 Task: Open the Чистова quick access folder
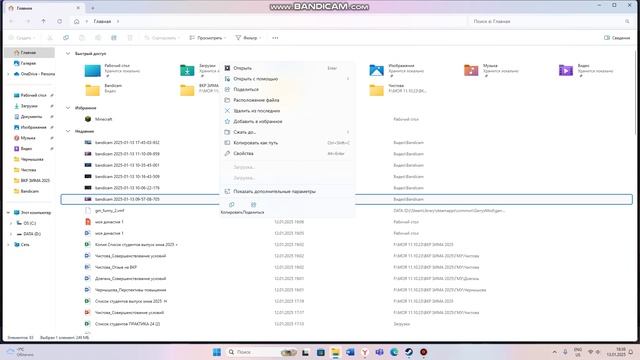pos(399,90)
